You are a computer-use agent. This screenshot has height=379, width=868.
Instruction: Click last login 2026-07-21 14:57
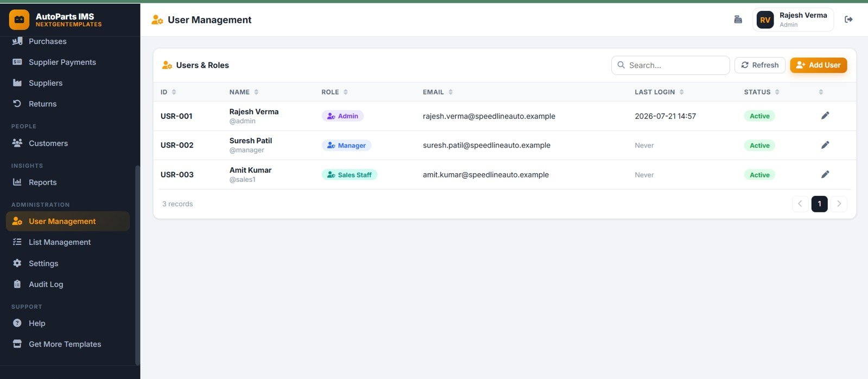pyautogui.click(x=665, y=116)
